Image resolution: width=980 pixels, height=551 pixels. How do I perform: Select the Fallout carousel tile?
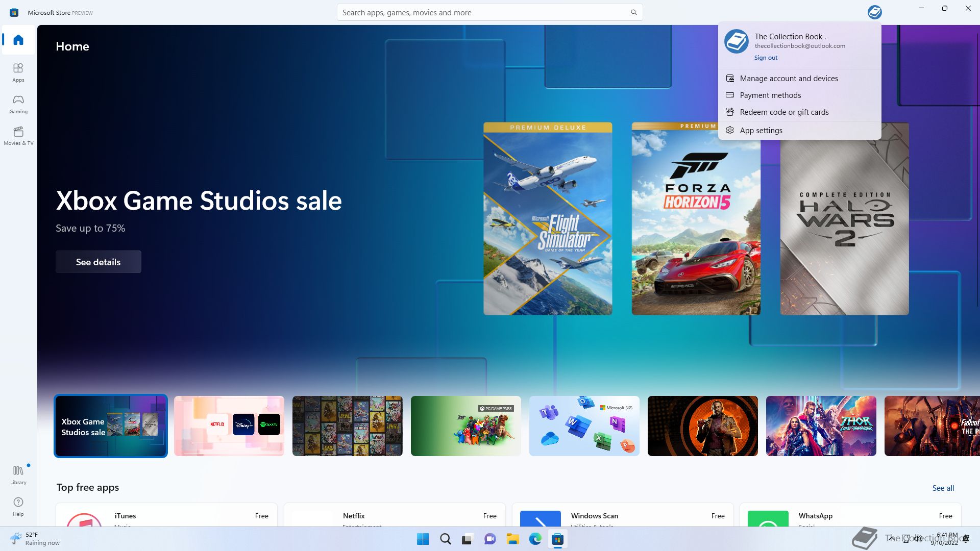(x=932, y=426)
